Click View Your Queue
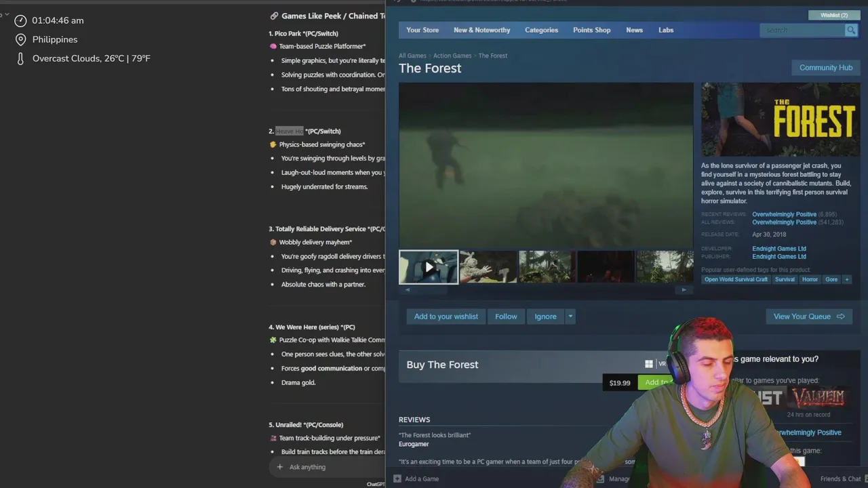 [x=809, y=317]
